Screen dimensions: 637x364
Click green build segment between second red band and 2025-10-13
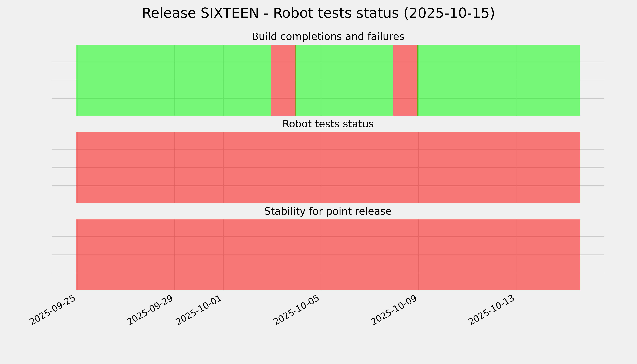pyautogui.click(x=467, y=80)
